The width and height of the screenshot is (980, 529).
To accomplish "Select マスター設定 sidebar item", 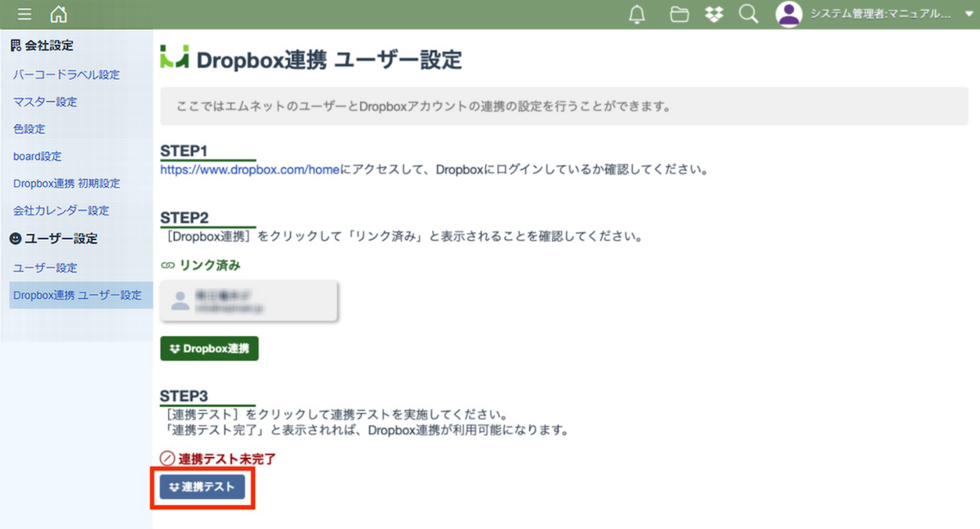I will [x=45, y=102].
